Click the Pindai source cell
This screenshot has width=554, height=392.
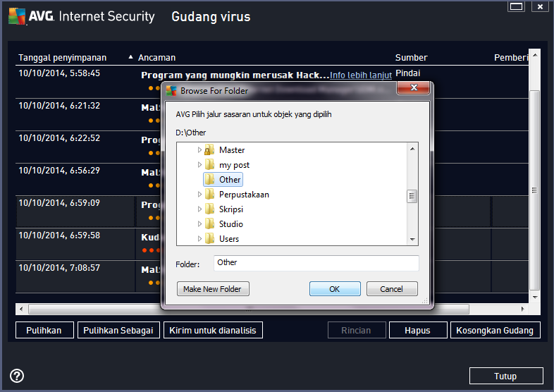(407, 73)
